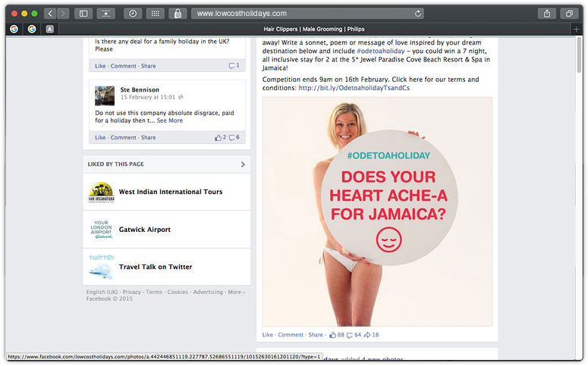The height and width of the screenshot is (366, 588).
Task: Click the page vertical scrollbar
Action: [x=580, y=55]
